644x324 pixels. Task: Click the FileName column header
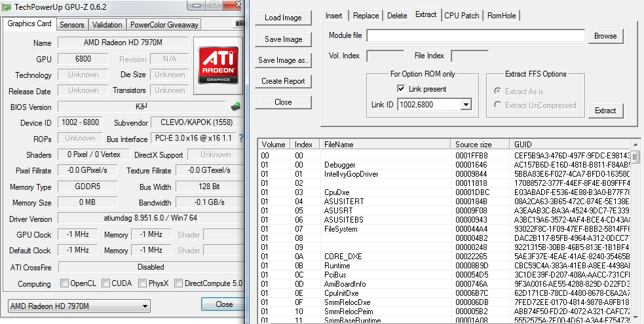tap(385, 145)
